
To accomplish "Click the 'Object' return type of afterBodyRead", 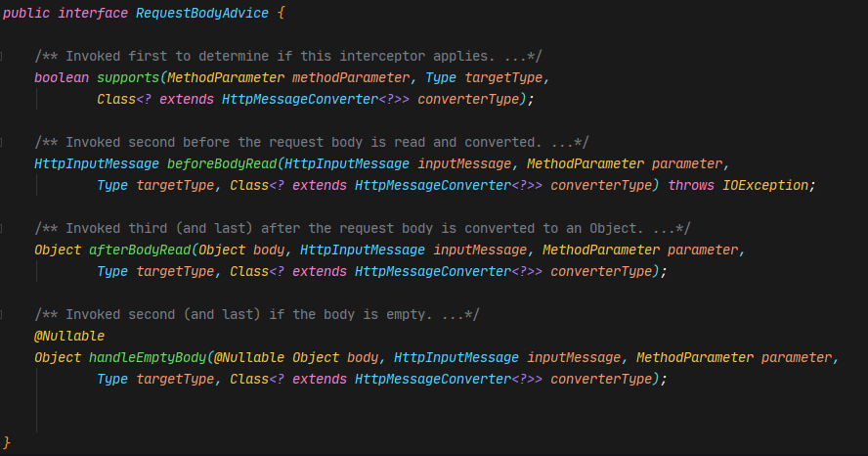I will click(58, 251).
